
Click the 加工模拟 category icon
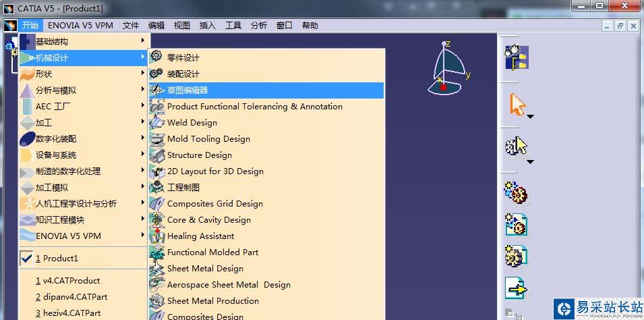[x=27, y=188]
